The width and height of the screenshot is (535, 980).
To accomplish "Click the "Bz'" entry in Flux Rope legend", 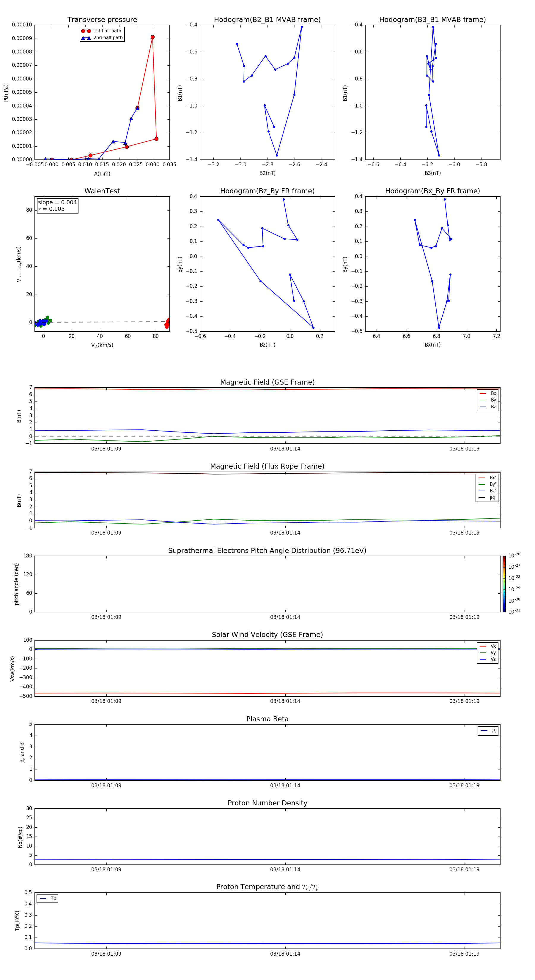I will point(487,491).
